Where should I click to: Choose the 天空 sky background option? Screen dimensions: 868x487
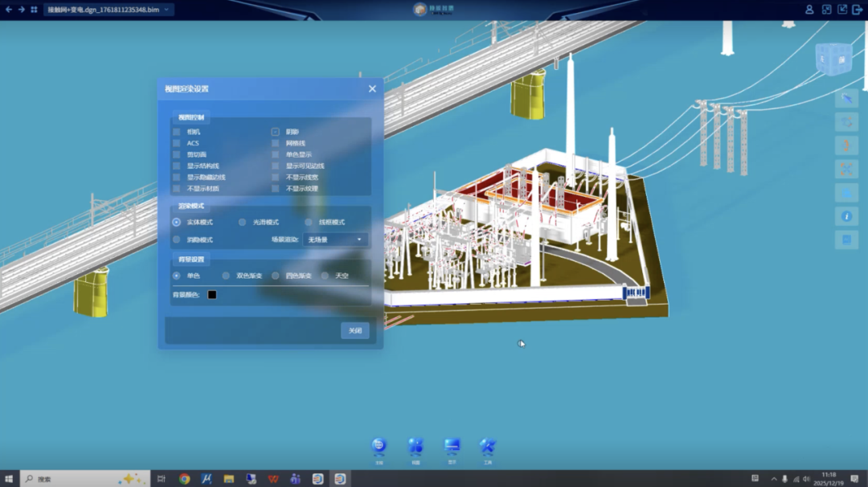click(325, 276)
